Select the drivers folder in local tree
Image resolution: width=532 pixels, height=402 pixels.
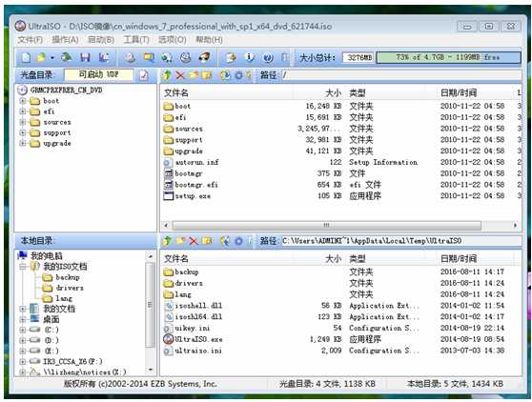[70, 288]
